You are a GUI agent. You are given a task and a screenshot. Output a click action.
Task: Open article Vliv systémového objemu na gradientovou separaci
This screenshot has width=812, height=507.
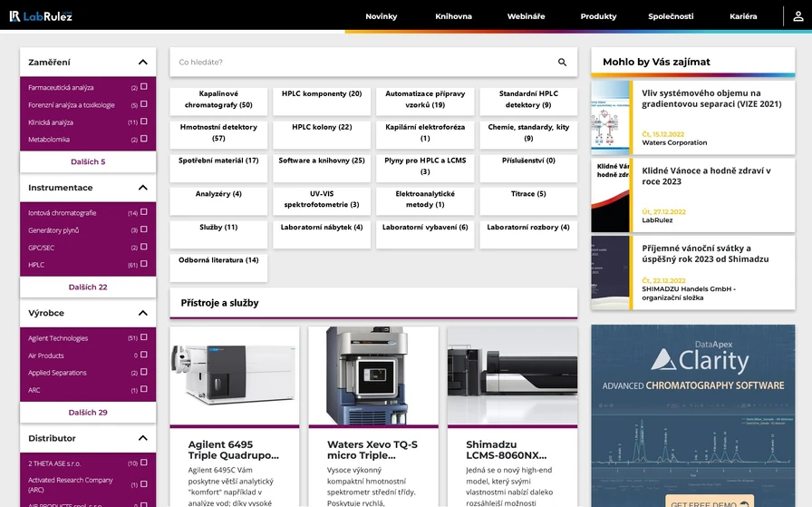click(x=693, y=118)
